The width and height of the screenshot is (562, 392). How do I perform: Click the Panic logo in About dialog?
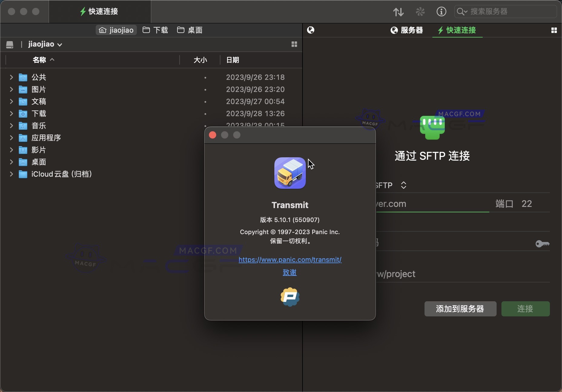click(x=290, y=297)
